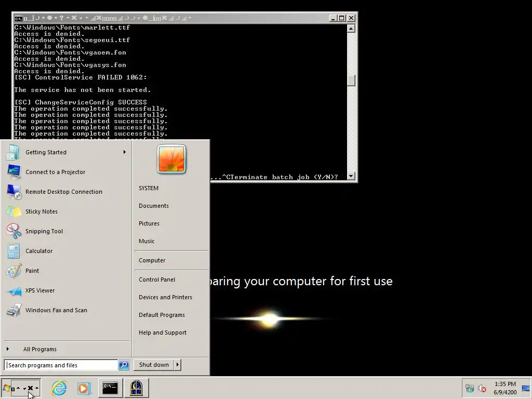This screenshot has height=399, width=532.
Task: Click the command window scrollbar thumb
Action: [351, 80]
